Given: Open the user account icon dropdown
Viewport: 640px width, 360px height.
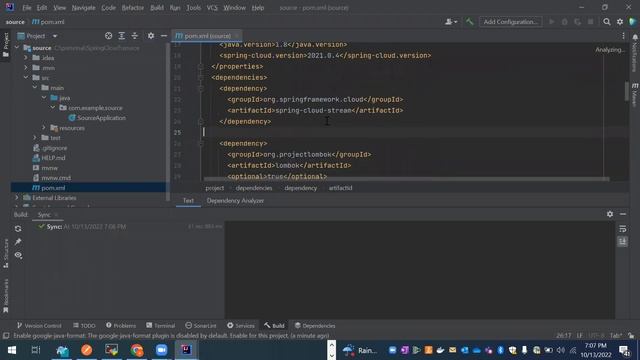Looking at the screenshot, I should (x=451, y=22).
